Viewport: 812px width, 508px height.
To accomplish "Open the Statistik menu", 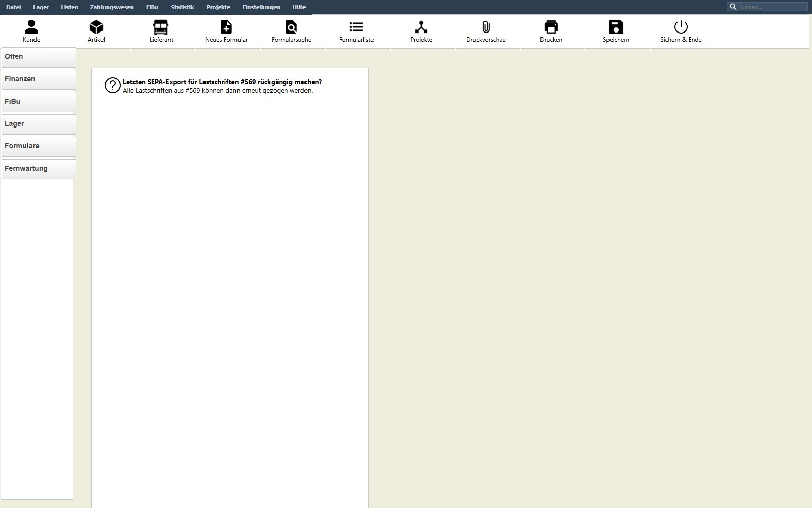I will click(182, 7).
